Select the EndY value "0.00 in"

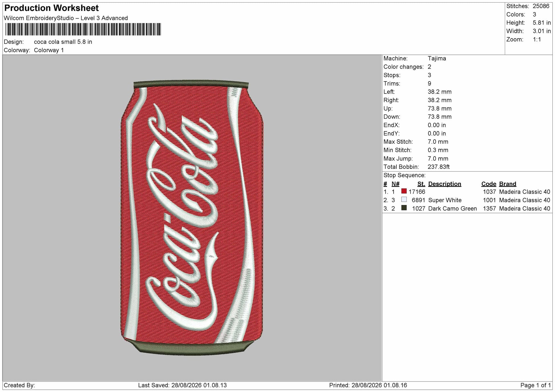[x=437, y=133]
